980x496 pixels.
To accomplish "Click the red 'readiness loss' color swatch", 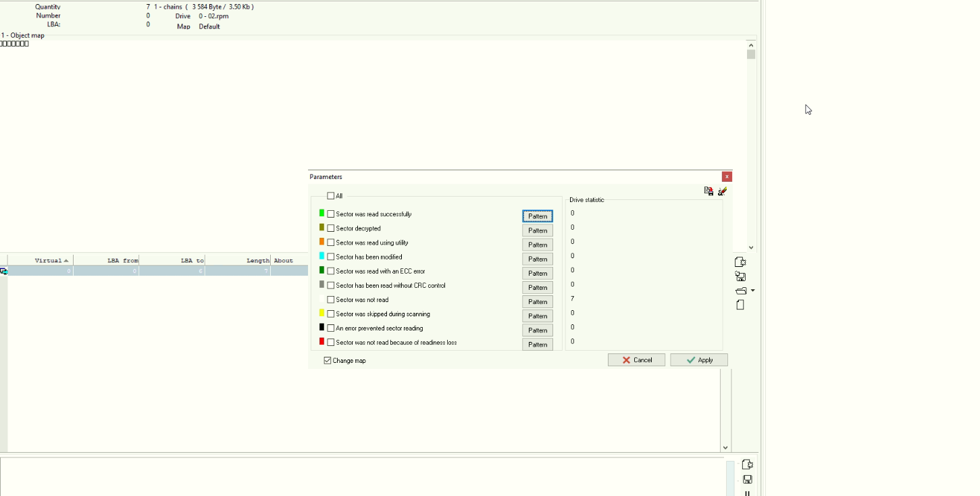I will (x=321, y=341).
